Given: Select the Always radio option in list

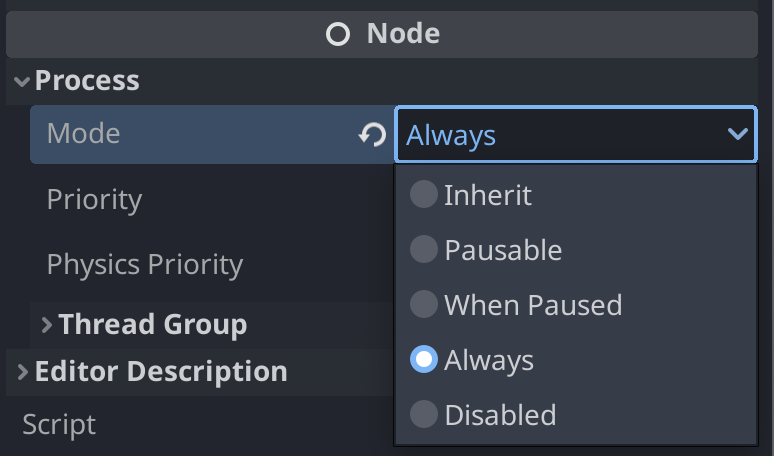Looking at the screenshot, I should [x=424, y=360].
